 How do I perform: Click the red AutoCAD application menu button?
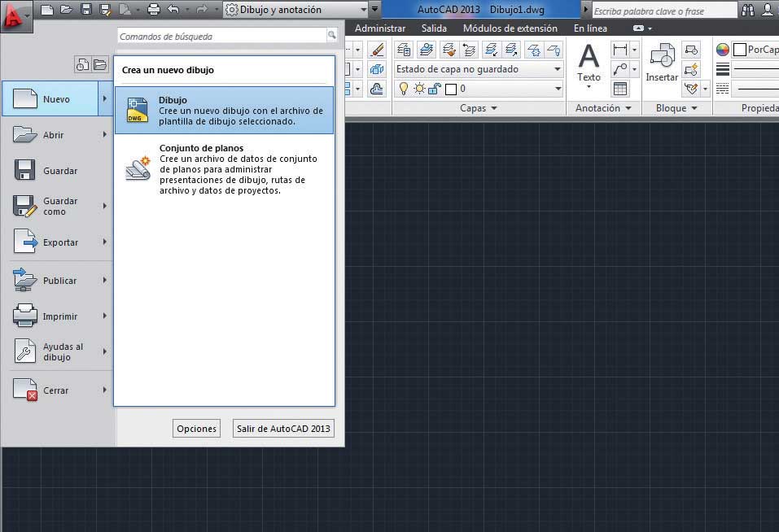(x=16, y=16)
